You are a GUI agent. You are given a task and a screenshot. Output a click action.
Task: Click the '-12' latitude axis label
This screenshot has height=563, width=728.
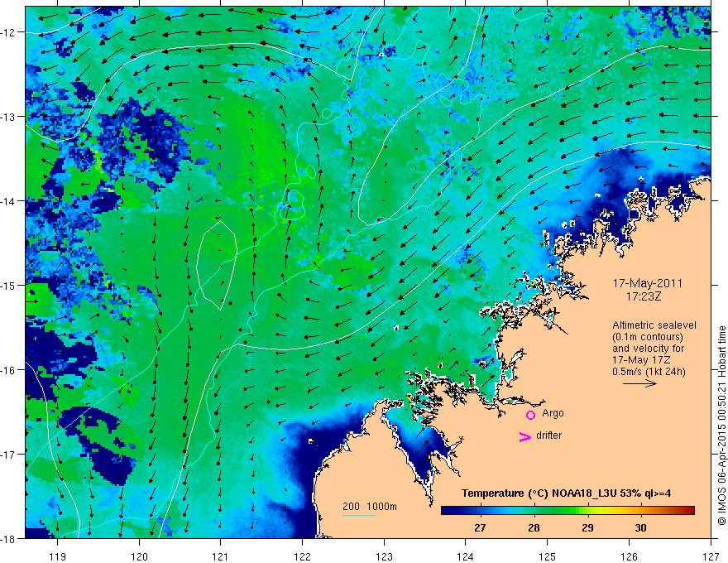click(10, 32)
